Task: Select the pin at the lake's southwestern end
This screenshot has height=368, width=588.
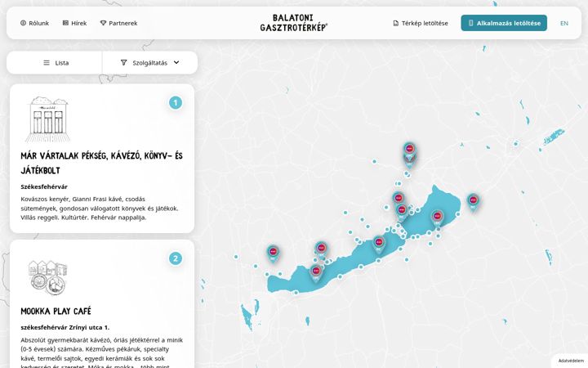Action: pyautogui.click(x=316, y=272)
